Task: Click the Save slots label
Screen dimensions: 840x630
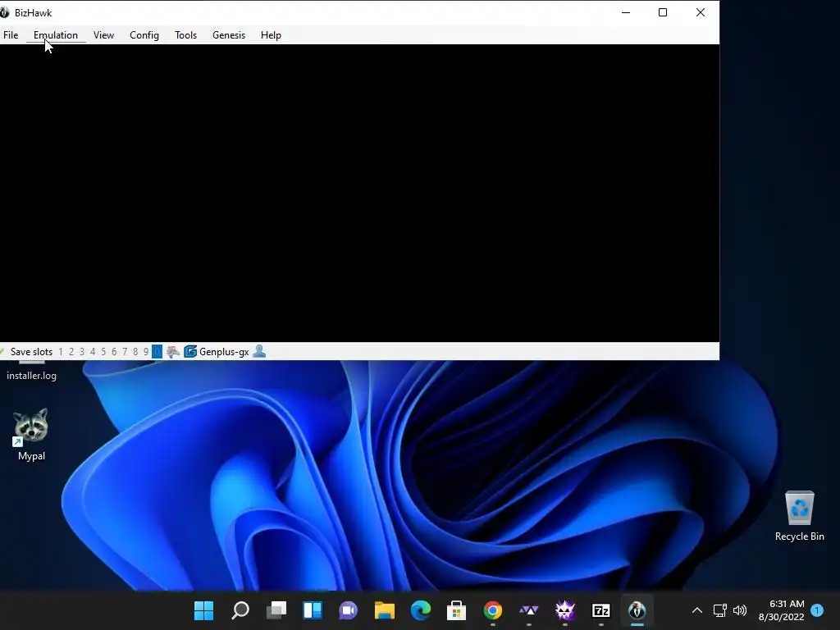Action: coord(31,352)
